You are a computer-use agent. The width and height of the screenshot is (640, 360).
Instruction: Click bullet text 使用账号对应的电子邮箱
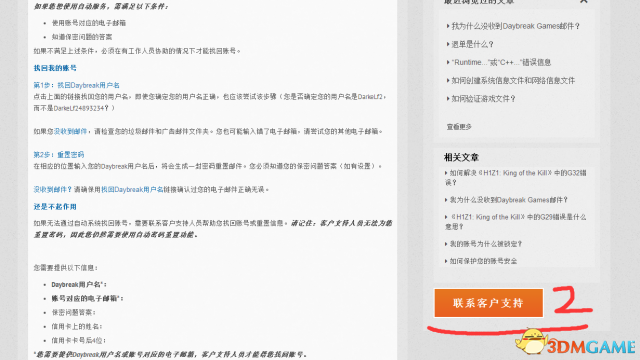coord(89,23)
